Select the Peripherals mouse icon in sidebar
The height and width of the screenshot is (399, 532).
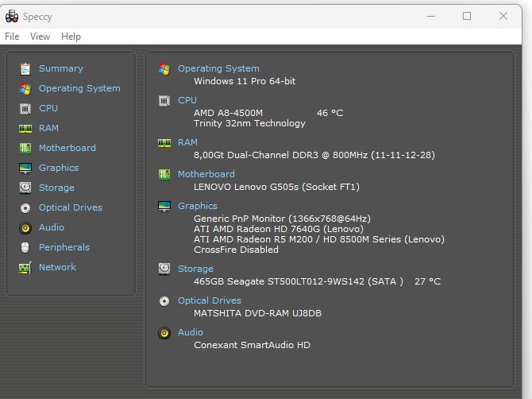pyautogui.click(x=25, y=247)
